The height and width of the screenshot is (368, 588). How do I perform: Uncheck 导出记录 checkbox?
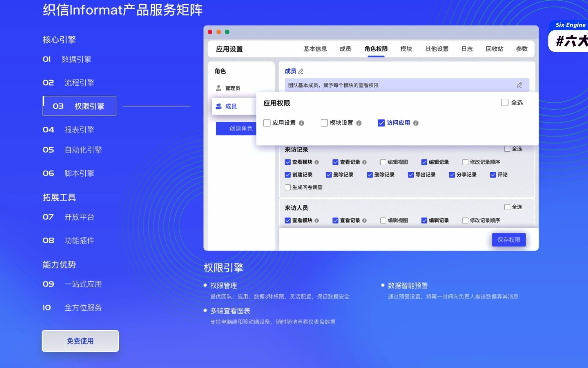tap(411, 175)
